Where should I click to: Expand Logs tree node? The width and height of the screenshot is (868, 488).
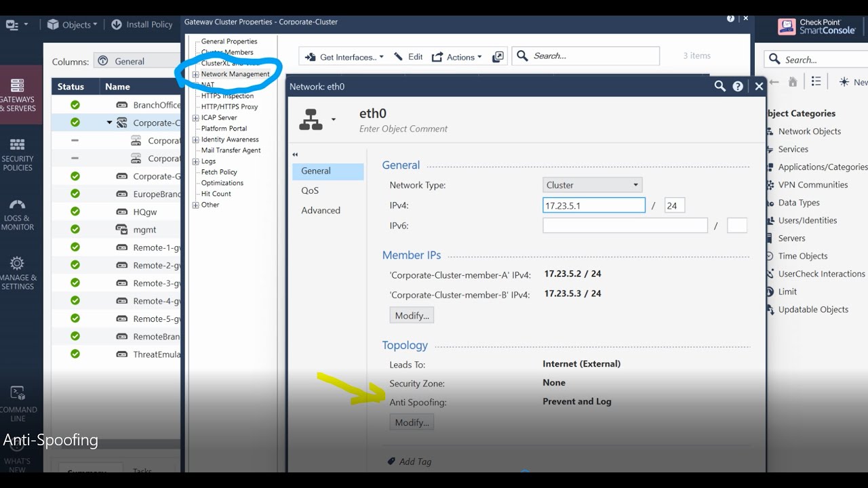coord(195,161)
